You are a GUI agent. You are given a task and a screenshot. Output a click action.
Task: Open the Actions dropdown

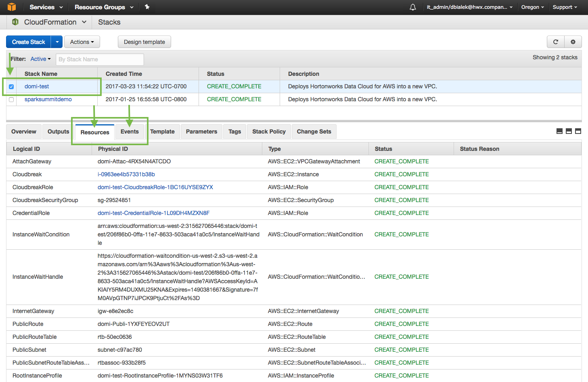tap(82, 42)
